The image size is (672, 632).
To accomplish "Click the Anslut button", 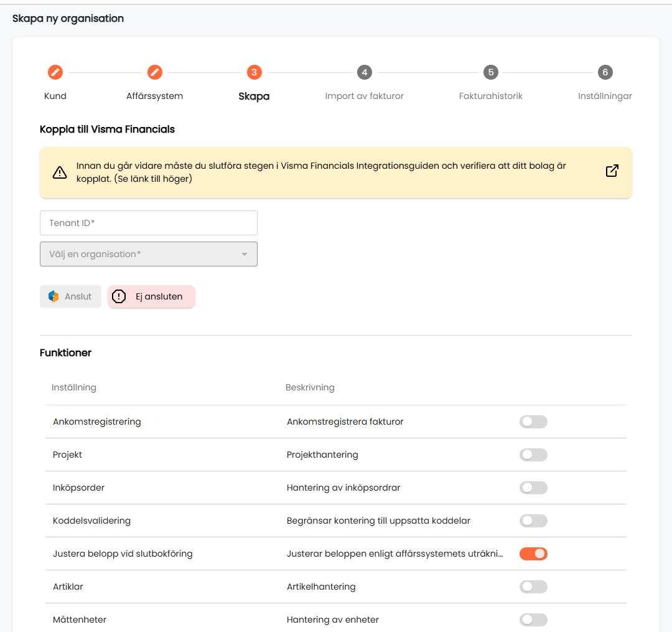I will (71, 296).
